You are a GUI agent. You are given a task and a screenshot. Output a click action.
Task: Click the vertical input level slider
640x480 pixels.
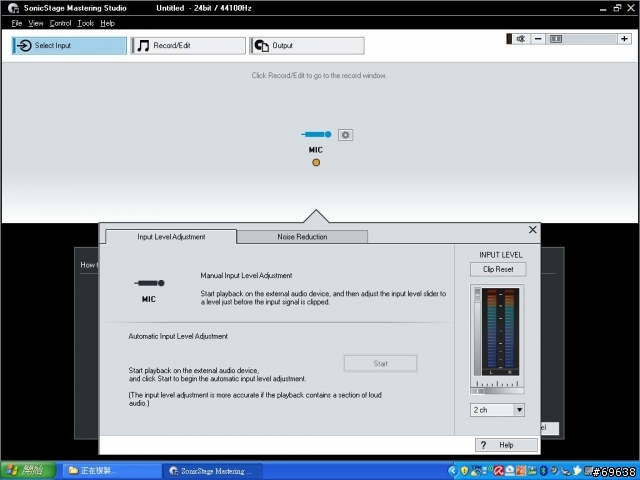coord(478,331)
